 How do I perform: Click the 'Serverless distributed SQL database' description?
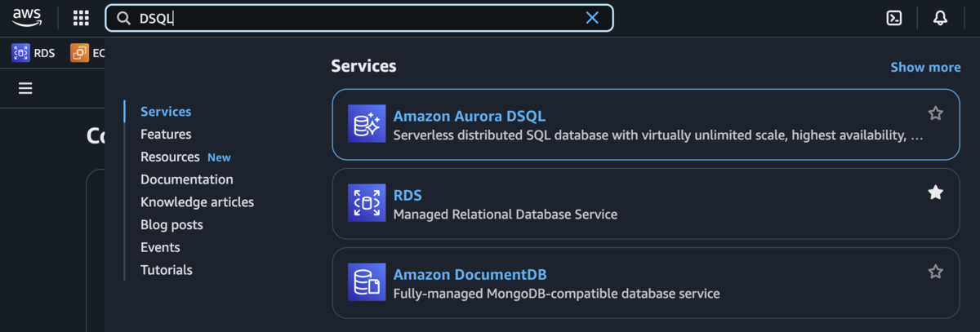point(658,135)
